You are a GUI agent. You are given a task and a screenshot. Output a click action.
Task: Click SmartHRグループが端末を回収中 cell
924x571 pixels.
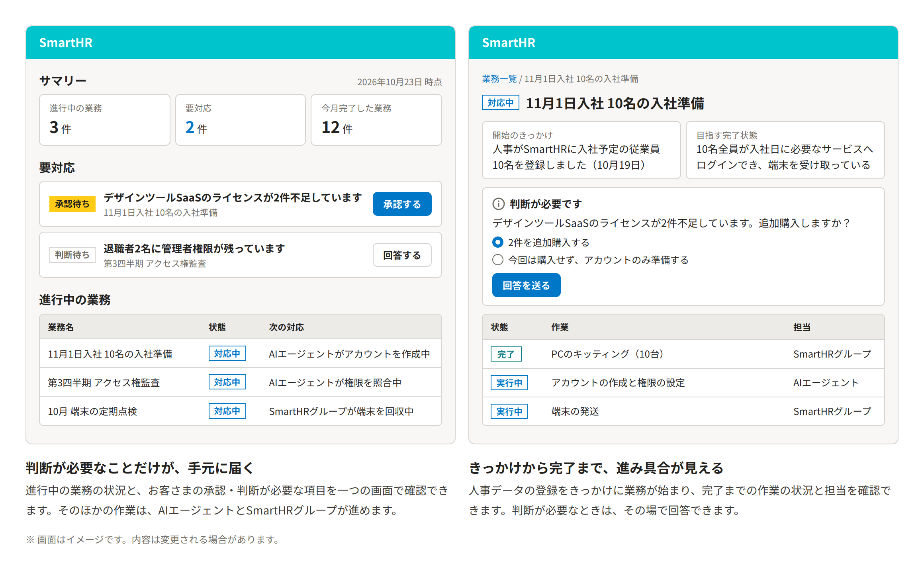(x=341, y=411)
